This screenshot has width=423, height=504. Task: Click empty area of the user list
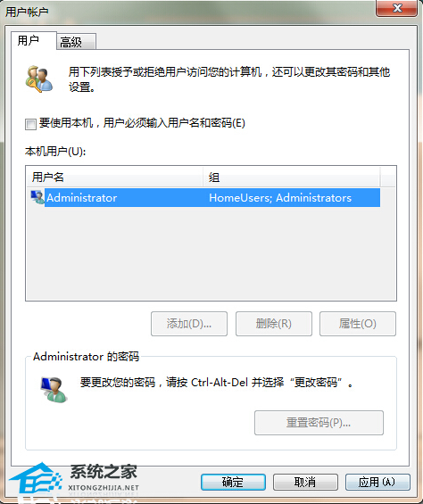(x=211, y=254)
